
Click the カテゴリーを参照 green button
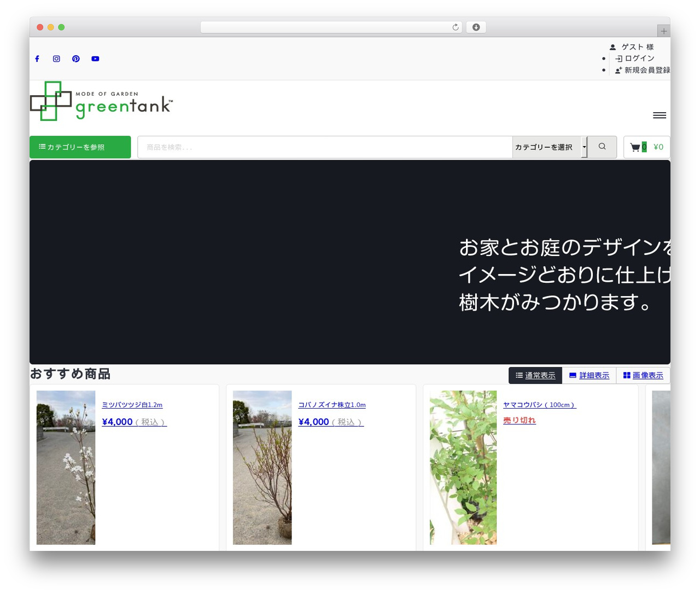coord(80,147)
